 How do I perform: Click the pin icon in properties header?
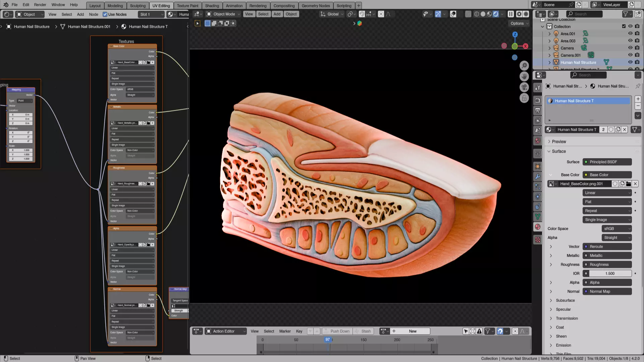[x=638, y=86]
